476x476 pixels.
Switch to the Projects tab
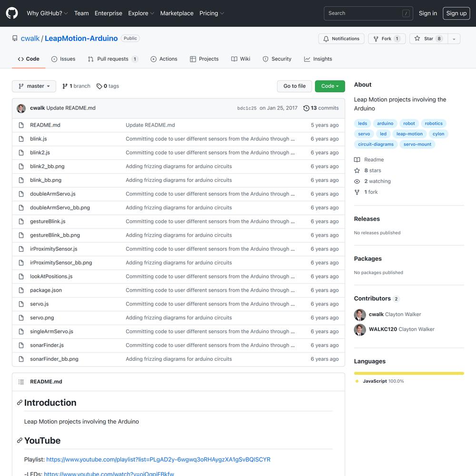pos(204,59)
